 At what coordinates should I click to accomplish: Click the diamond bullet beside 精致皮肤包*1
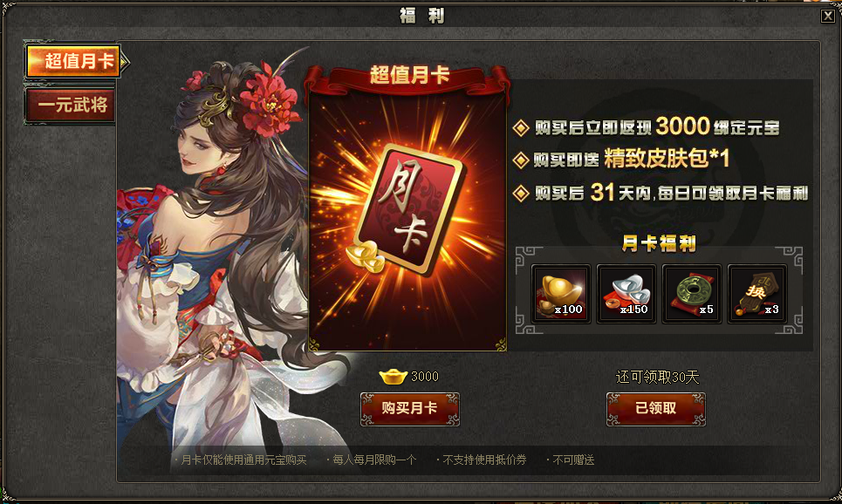pyautogui.click(x=520, y=160)
